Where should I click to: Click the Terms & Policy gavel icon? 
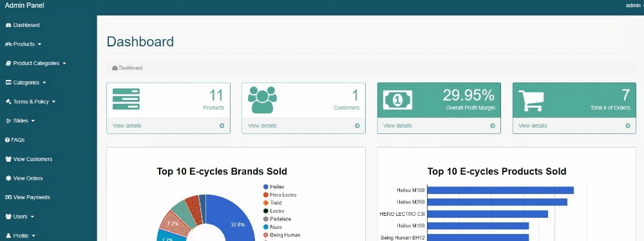[x=8, y=102]
